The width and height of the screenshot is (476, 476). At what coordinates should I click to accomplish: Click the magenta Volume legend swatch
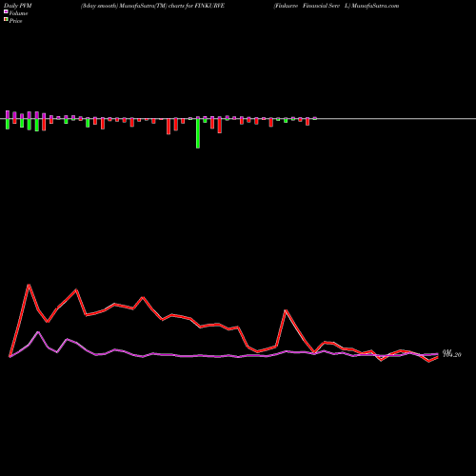(x=6, y=11)
